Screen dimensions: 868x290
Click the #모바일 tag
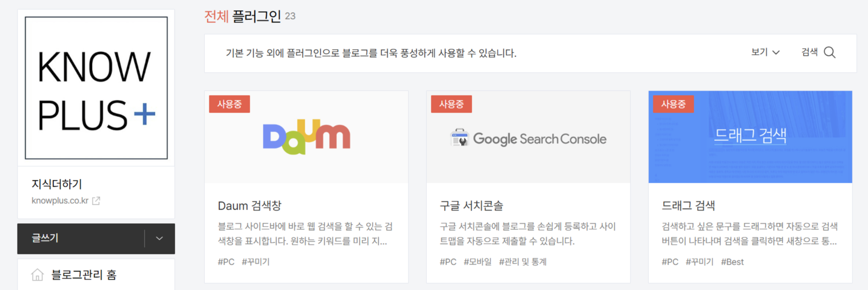[x=478, y=262]
